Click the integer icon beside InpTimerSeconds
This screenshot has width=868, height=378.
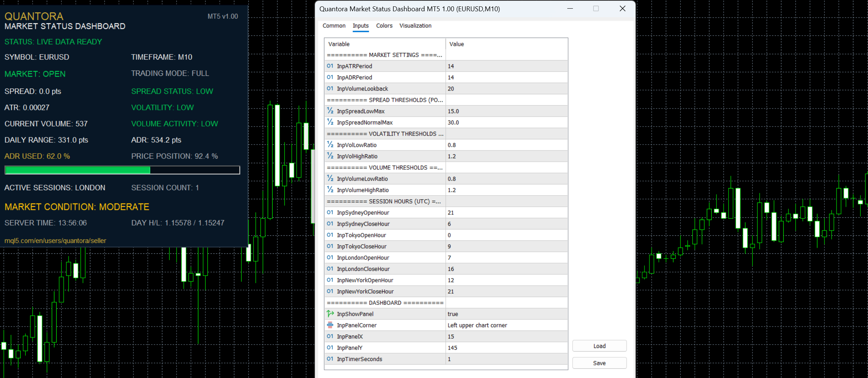(x=330, y=359)
